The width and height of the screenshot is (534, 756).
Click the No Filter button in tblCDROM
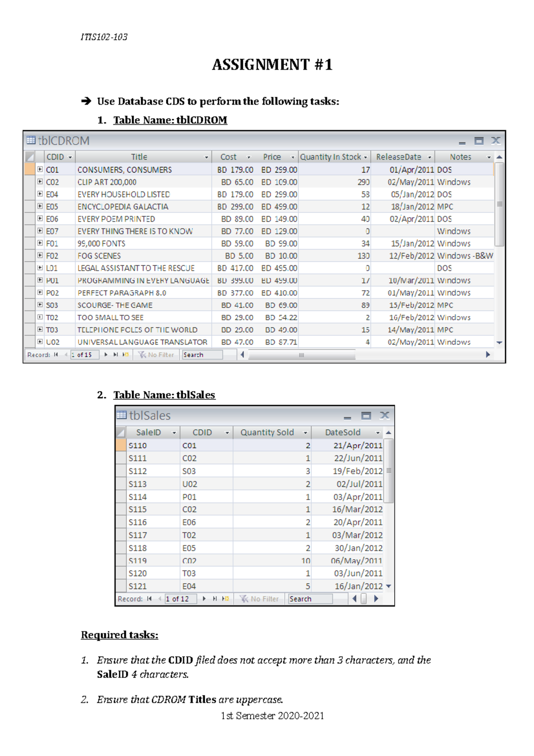coord(156,355)
